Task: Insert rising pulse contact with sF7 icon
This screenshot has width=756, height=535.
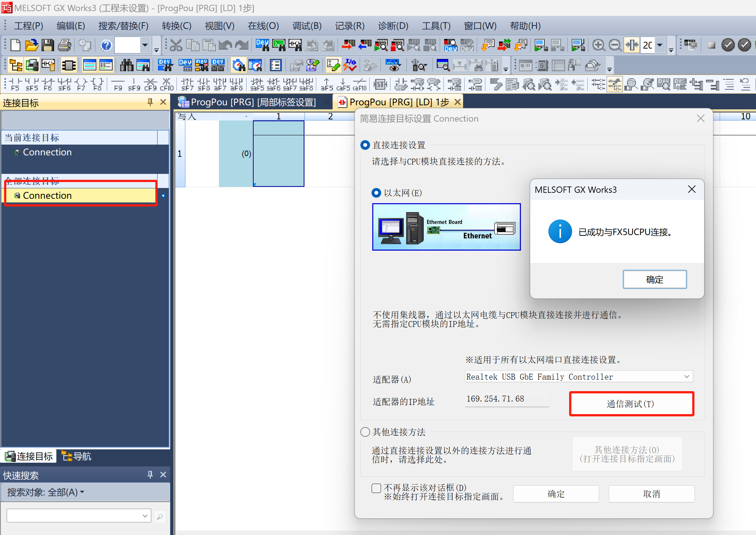Action: pos(187,85)
